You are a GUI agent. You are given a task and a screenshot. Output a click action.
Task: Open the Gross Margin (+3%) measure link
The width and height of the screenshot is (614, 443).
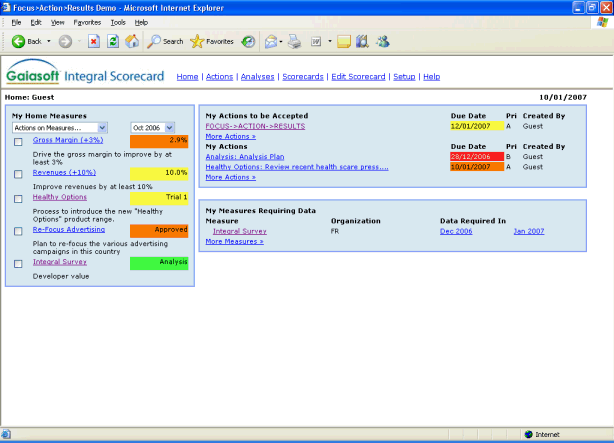[x=68, y=140]
